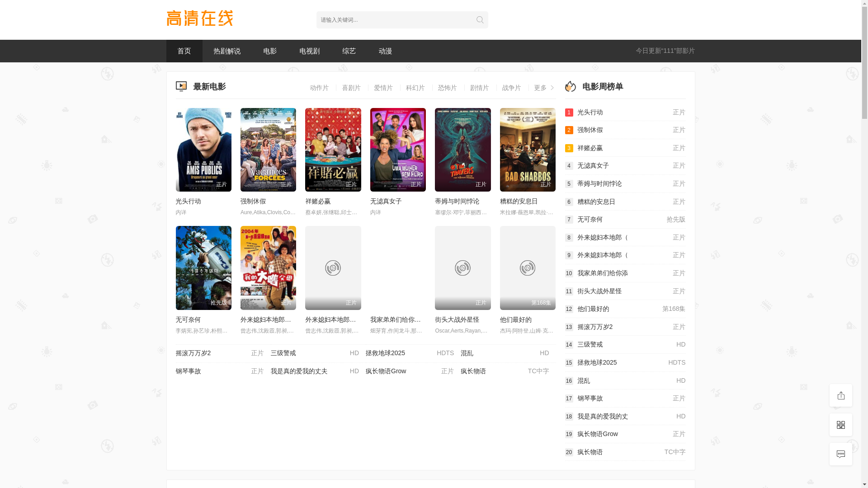Open rank 2 强制休假 in weekly chart
The image size is (868, 488).
(625, 130)
